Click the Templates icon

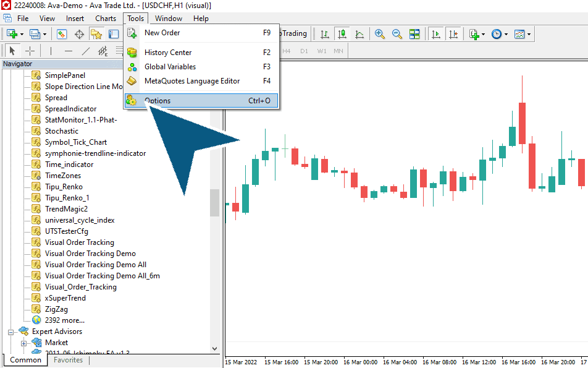click(519, 34)
